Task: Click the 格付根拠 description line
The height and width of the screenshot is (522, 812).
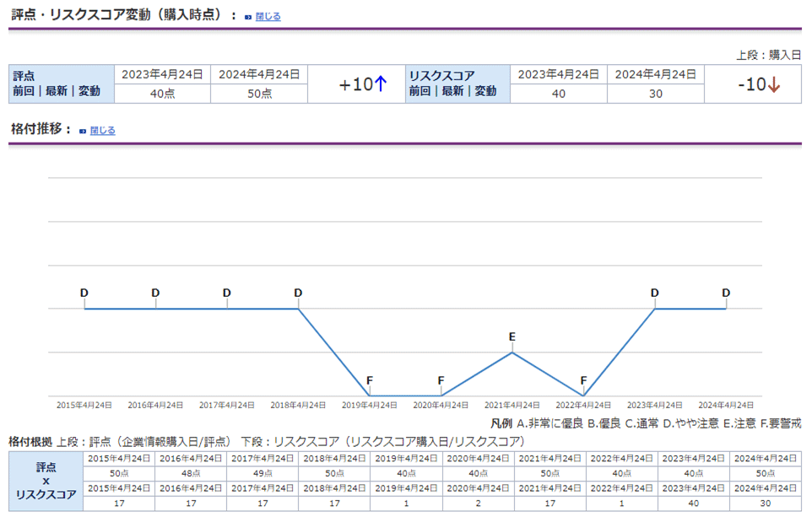Action: 268,442
